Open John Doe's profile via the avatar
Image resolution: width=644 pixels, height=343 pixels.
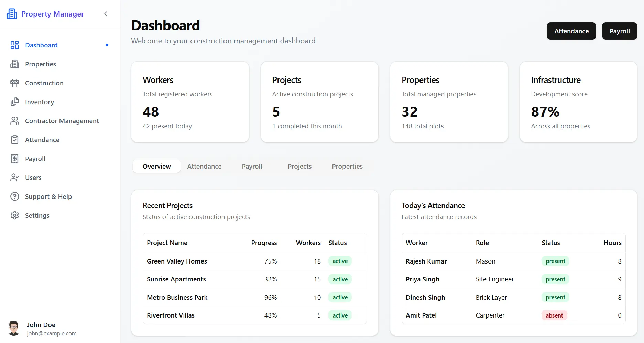(x=14, y=328)
